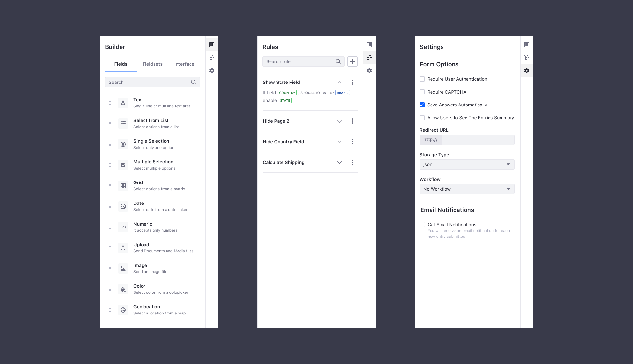Open kebab menu for Calculate Shipping rule
The width and height of the screenshot is (633, 364).
click(352, 162)
